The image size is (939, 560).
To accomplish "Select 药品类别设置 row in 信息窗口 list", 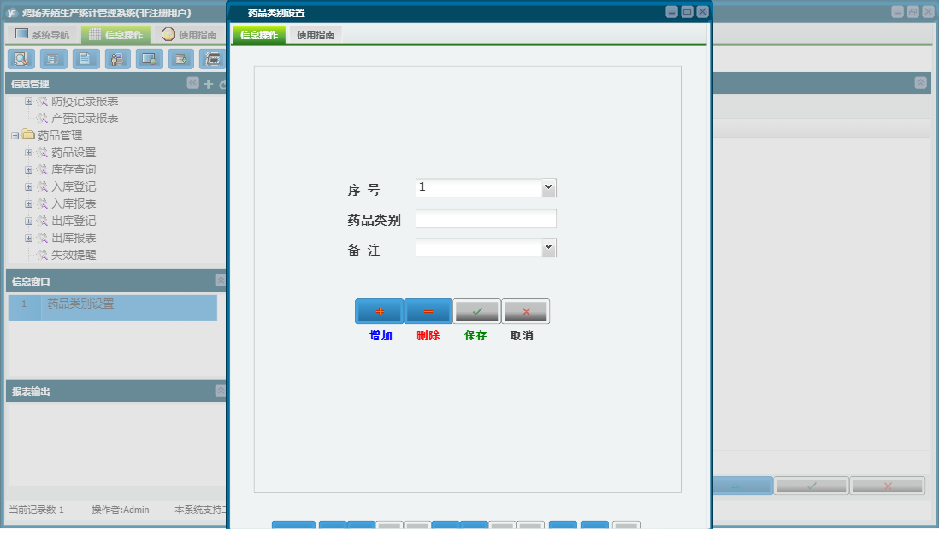I will coord(113,307).
